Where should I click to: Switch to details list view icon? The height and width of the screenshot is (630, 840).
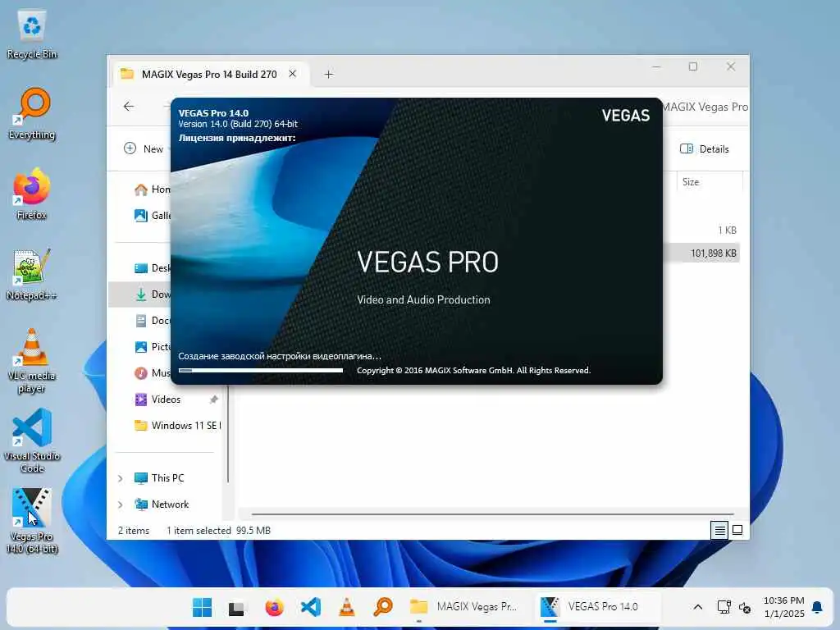(719, 531)
